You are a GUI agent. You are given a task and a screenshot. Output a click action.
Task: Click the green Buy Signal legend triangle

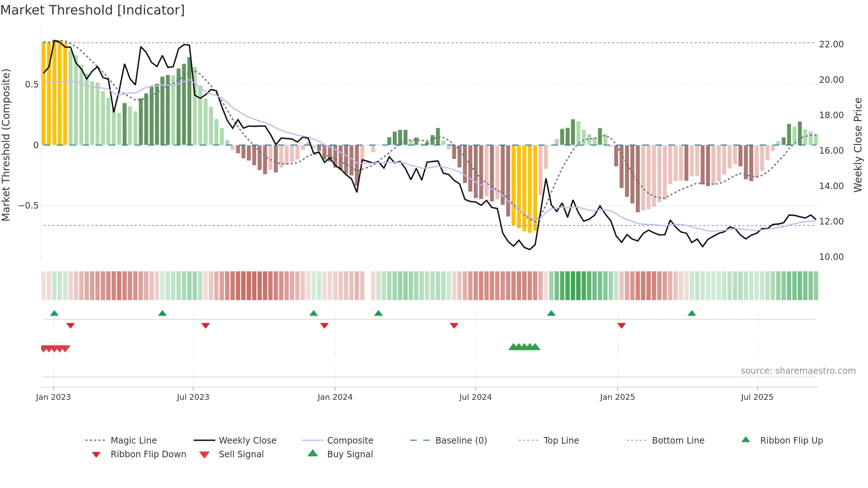tap(312, 453)
